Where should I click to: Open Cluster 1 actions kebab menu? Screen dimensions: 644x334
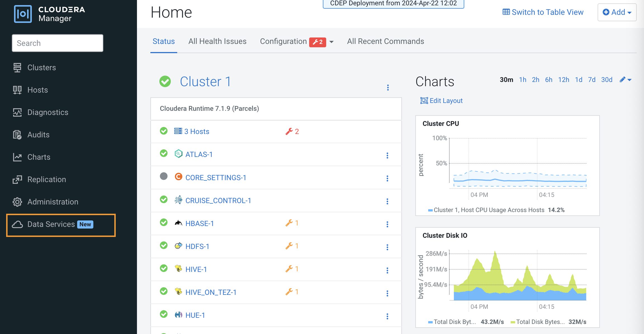click(x=388, y=88)
